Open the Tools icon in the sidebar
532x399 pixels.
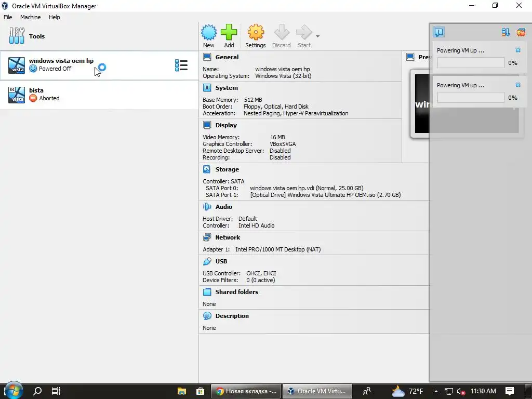[x=17, y=36]
